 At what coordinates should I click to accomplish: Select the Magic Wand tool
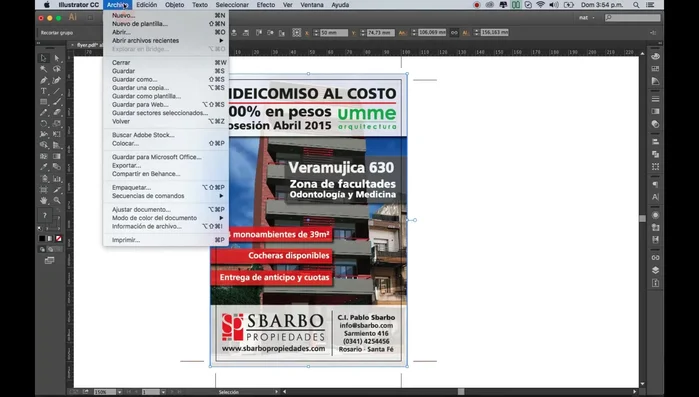click(43, 69)
